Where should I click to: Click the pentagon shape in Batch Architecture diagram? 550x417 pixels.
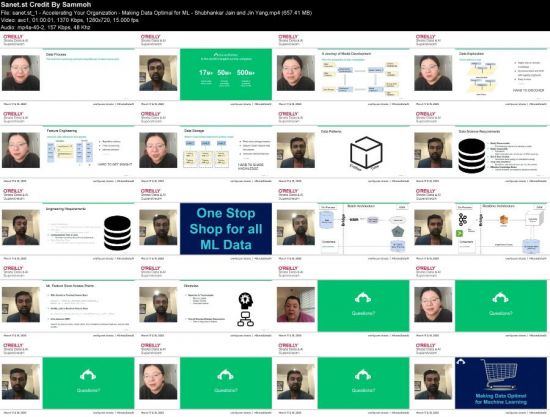point(397,231)
